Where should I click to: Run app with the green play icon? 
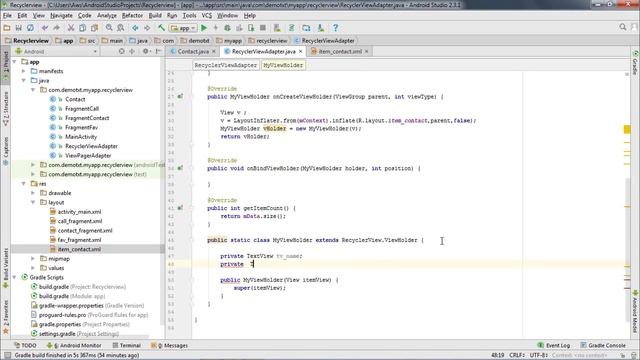pos(204,28)
